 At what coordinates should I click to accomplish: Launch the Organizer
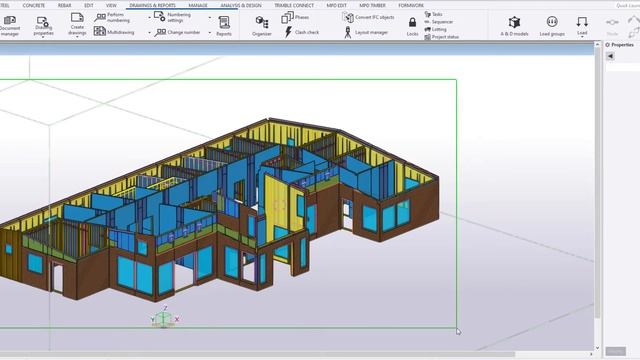pos(262,26)
